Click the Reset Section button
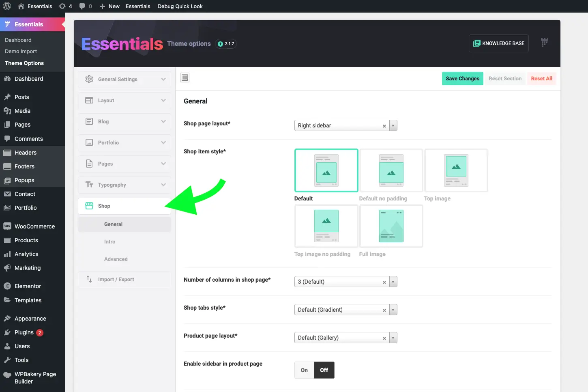The height and width of the screenshot is (392, 588). coord(505,79)
